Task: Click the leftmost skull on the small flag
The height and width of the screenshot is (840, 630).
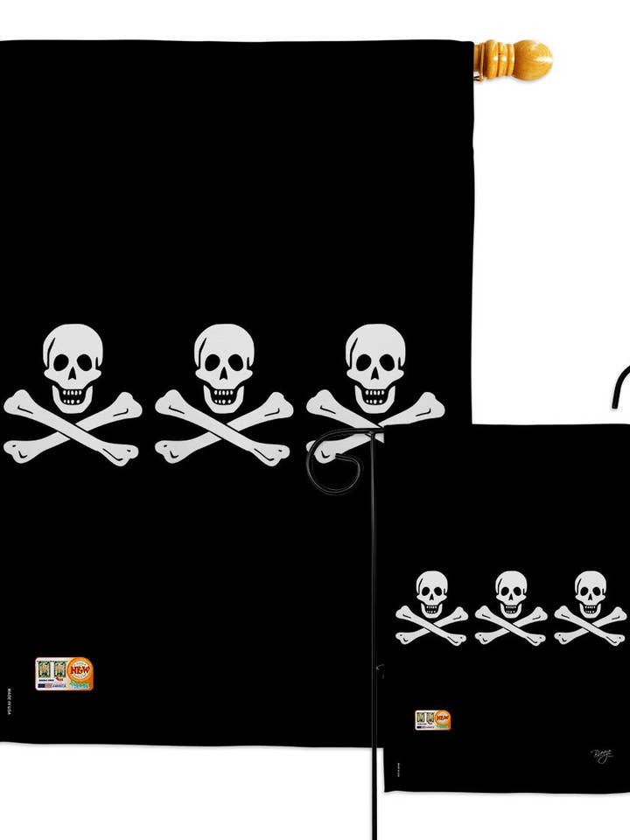Action: tap(431, 594)
